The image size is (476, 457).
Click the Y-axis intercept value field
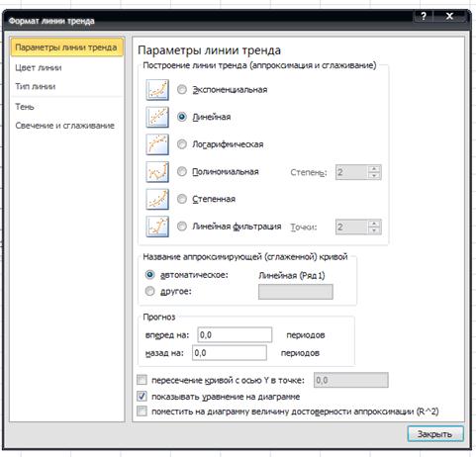(x=351, y=380)
